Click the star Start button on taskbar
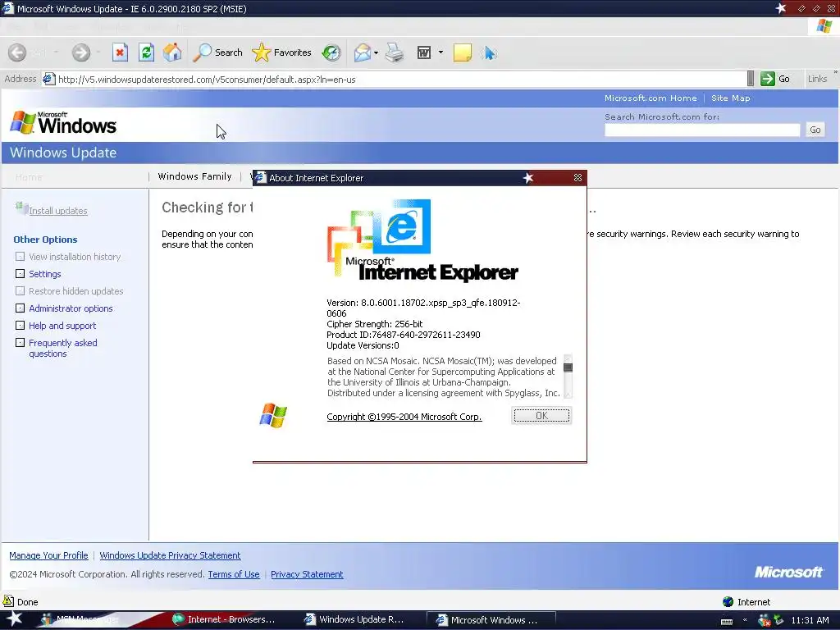The image size is (840, 630). tap(14, 619)
